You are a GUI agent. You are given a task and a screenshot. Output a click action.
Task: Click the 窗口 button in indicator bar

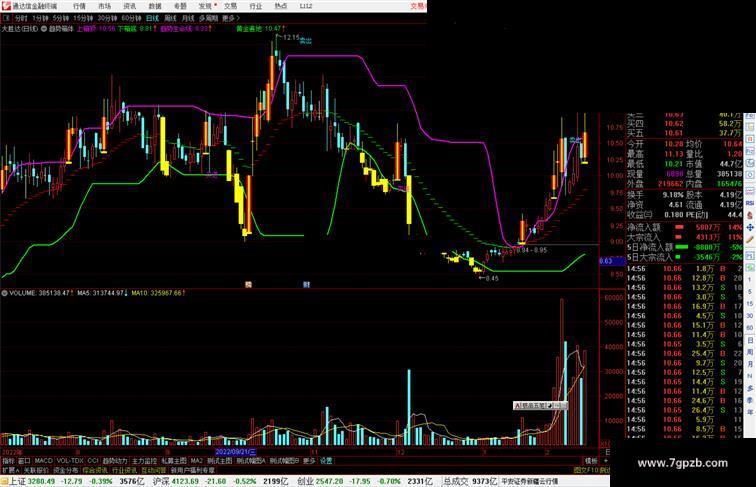coord(24,461)
